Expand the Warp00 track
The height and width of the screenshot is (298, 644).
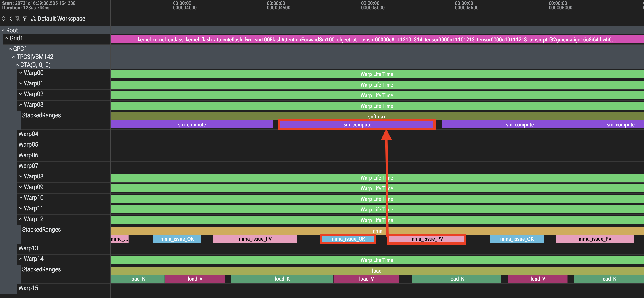tap(21, 73)
